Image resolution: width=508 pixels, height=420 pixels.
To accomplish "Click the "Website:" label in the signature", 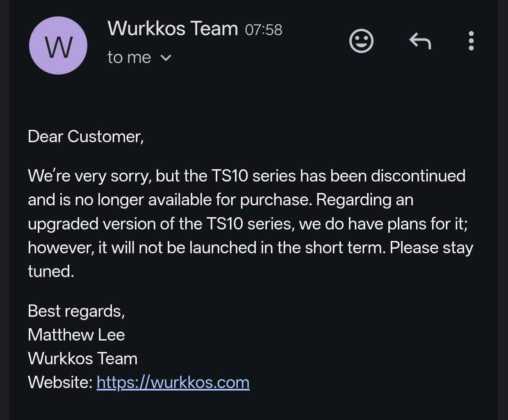I will 60,382.
